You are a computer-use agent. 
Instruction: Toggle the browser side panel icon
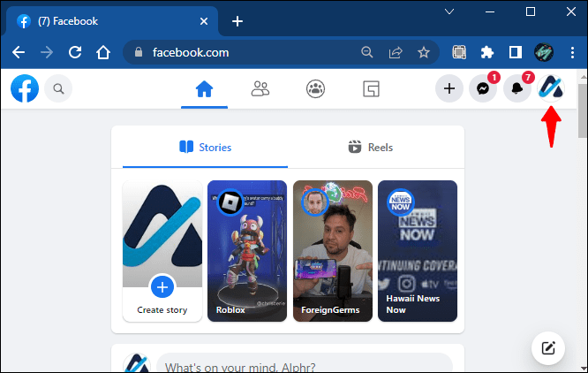click(x=516, y=52)
